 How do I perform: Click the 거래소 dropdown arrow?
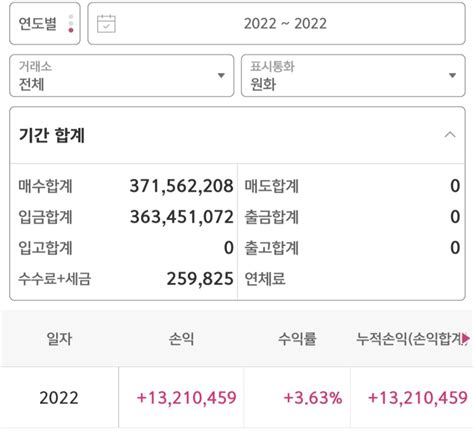(x=221, y=76)
